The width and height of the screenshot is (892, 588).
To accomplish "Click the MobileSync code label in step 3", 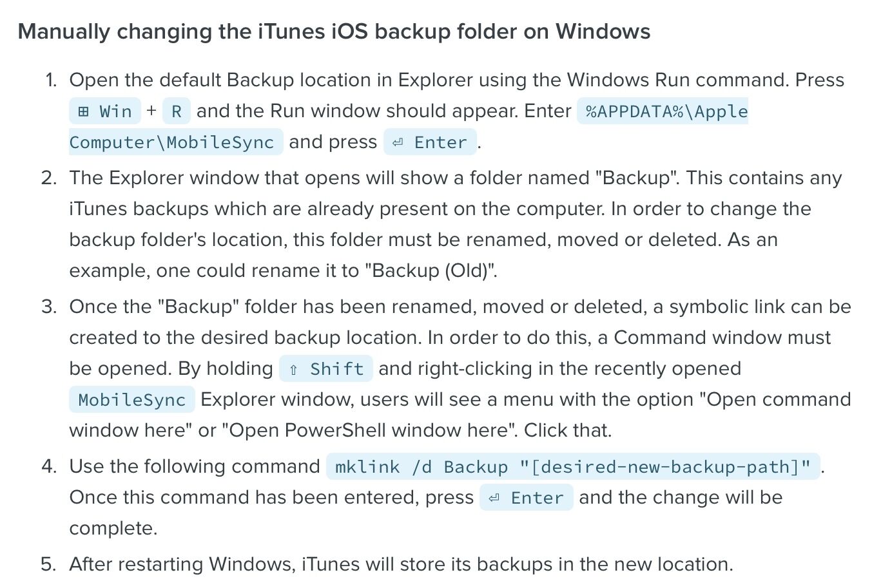I will coord(132,399).
